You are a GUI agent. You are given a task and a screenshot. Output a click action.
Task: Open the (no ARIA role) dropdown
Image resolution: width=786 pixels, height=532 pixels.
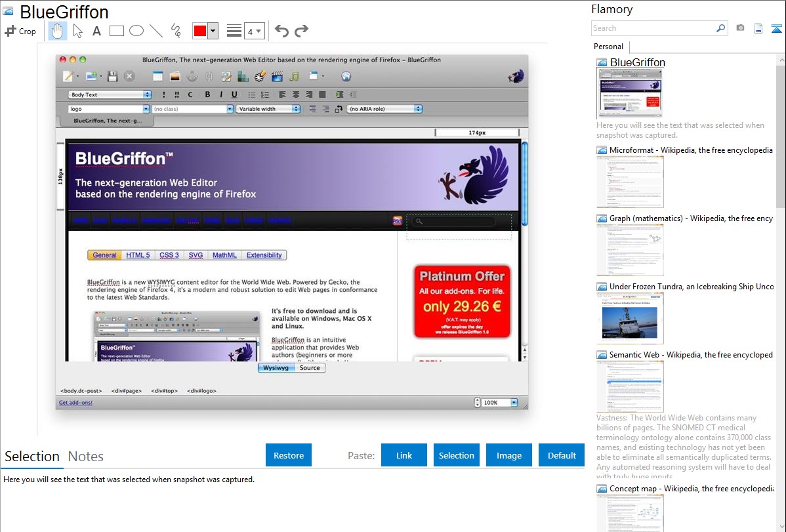(x=385, y=109)
